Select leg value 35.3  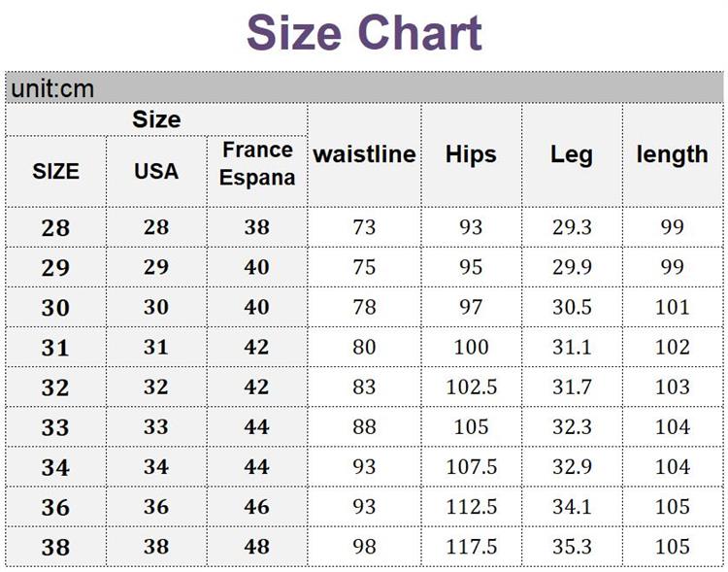point(572,547)
